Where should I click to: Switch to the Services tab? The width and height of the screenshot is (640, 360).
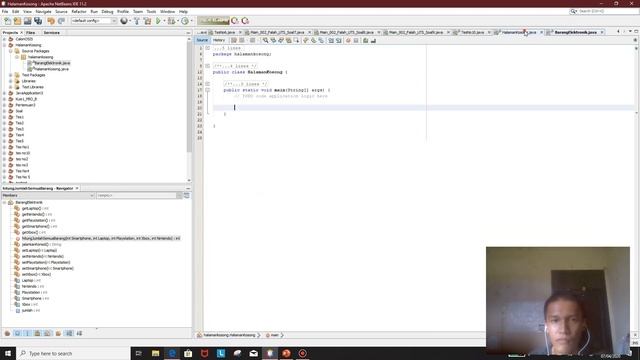point(52,33)
